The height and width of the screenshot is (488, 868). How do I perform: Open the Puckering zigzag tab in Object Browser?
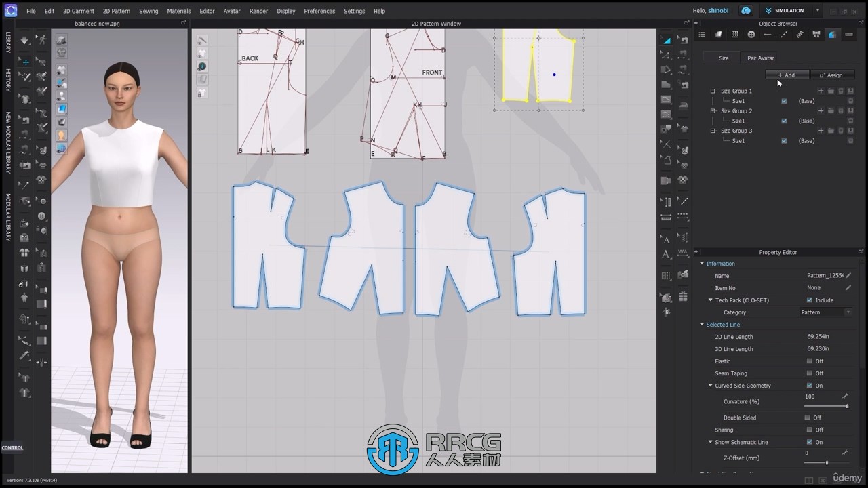tap(800, 35)
